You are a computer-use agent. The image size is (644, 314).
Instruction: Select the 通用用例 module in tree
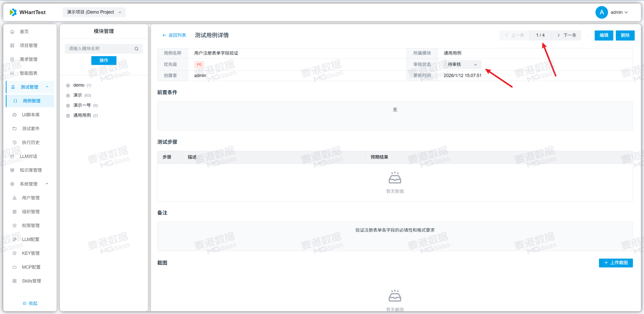[82, 115]
